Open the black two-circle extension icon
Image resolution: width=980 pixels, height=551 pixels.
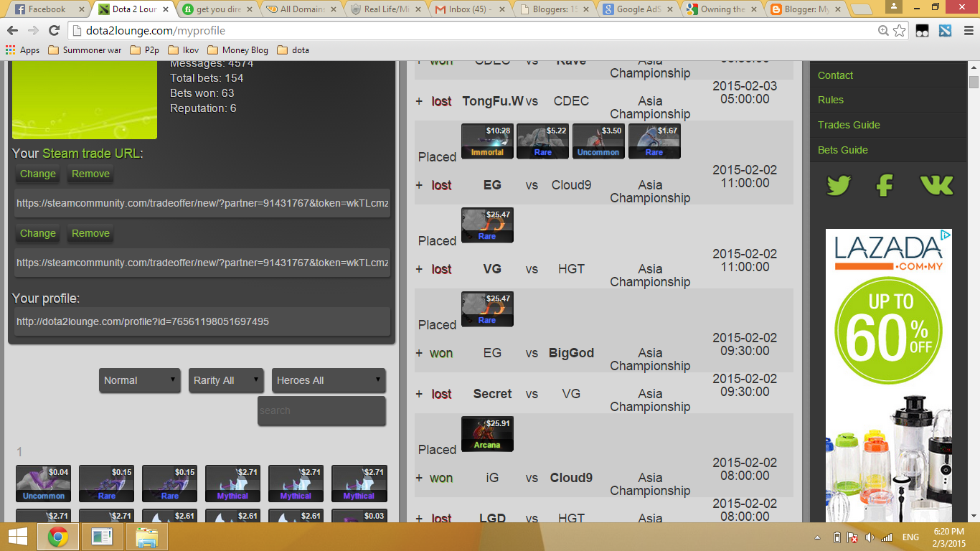tap(923, 31)
